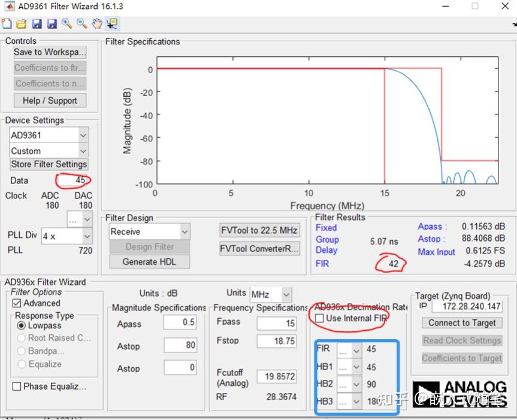Open the PLL Div 4 x dropdown
Image resolution: width=517 pixels, height=420 pixels.
point(66,236)
